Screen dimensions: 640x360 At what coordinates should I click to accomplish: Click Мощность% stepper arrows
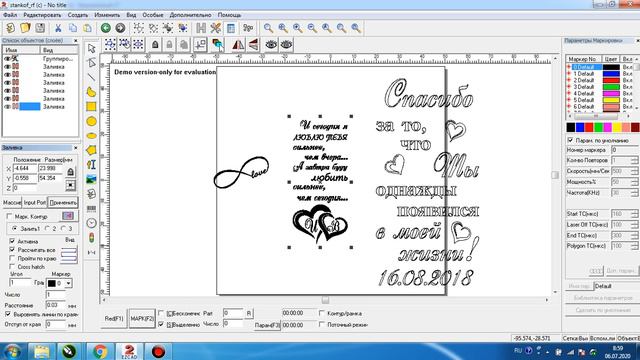[x=634, y=182]
